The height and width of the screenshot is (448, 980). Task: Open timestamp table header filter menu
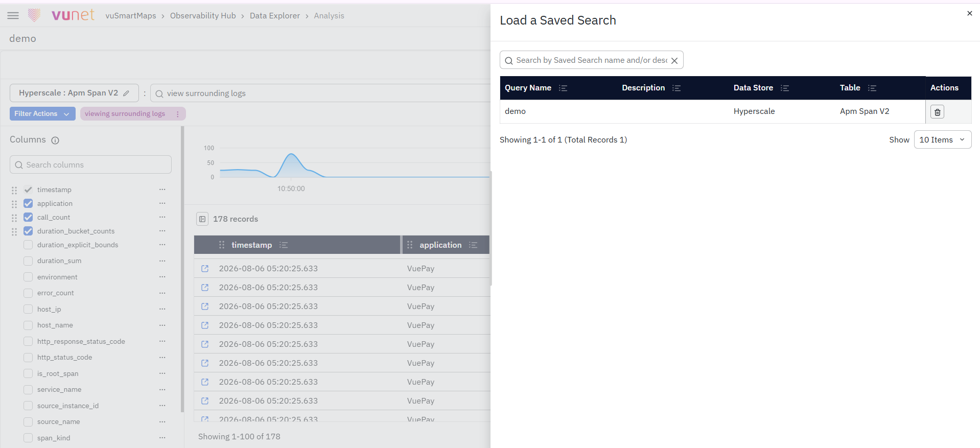click(x=284, y=245)
